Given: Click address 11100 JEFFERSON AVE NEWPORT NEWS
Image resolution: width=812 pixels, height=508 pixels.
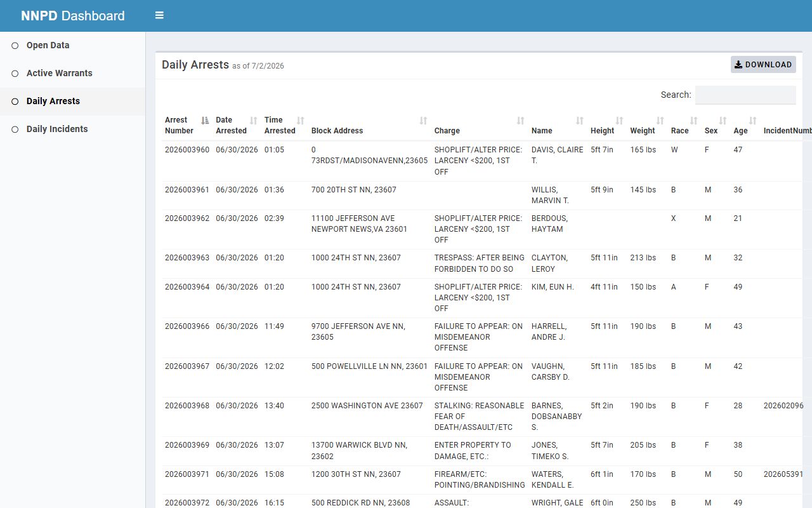Looking at the screenshot, I should (359, 224).
